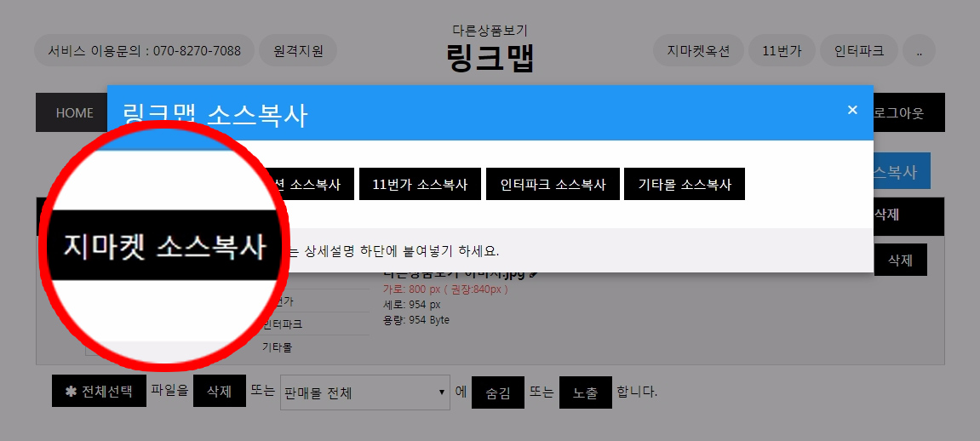Click the 용량: 954 Byte text
This screenshot has height=441, width=980.
click(415, 320)
